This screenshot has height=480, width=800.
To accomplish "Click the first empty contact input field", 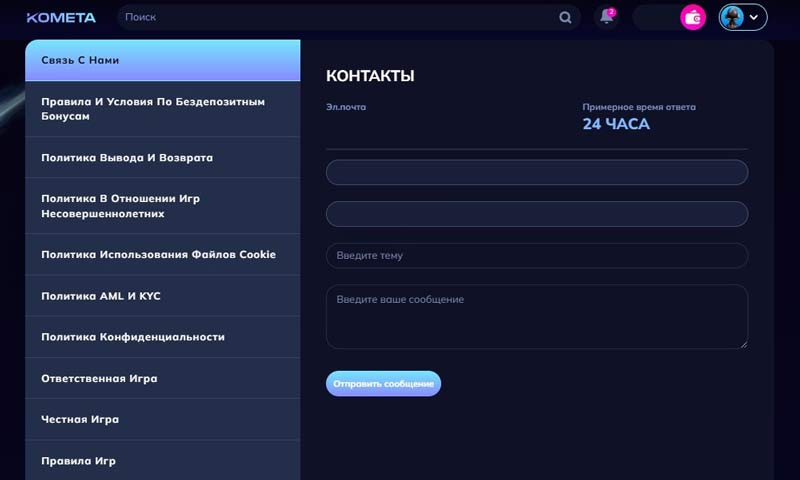I will tap(537, 172).
